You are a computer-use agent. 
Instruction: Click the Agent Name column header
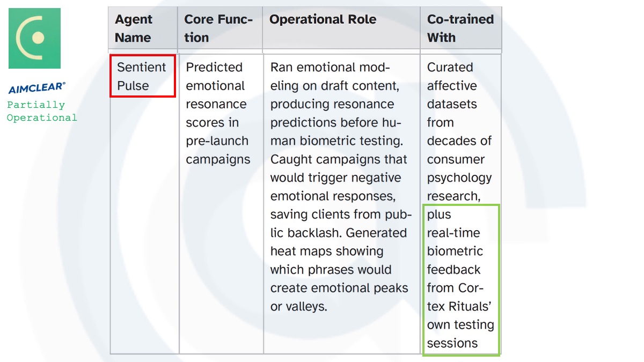133,28
